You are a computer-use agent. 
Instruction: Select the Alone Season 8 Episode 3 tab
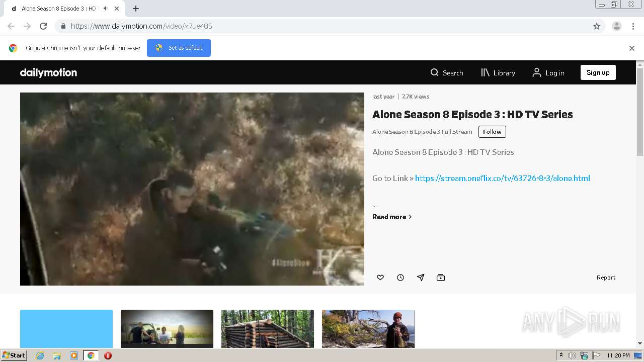[64, 9]
